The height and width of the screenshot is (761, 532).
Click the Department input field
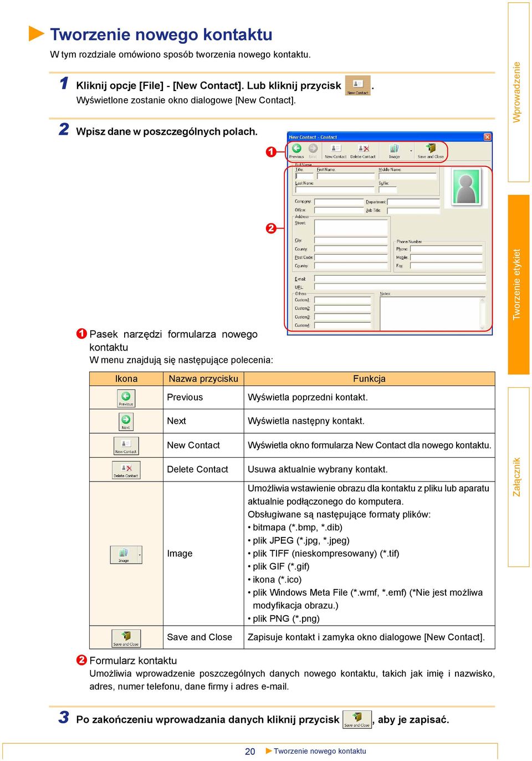click(x=413, y=202)
